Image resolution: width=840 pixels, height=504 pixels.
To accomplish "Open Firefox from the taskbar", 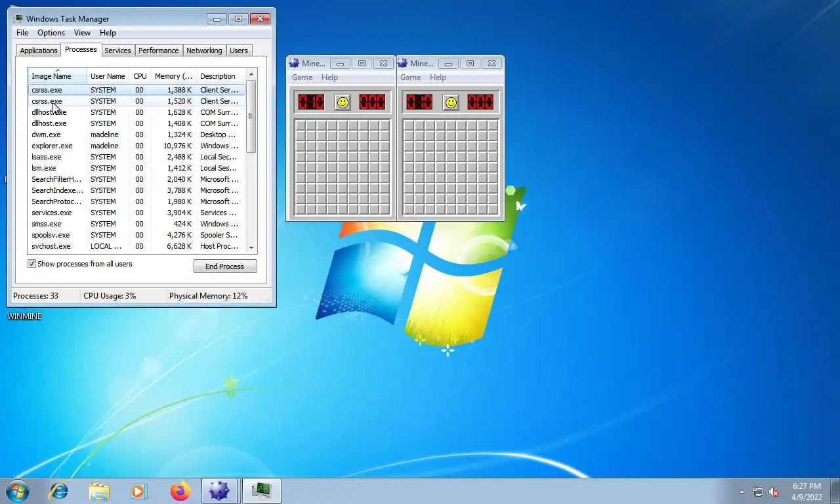I will tap(179, 491).
